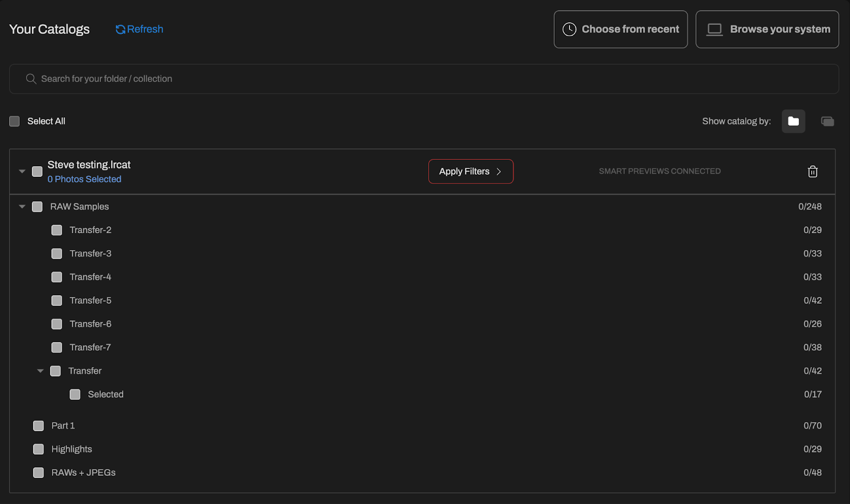The height and width of the screenshot is (504, 850).
Task: Focus the folder / collection search field
Action: (425, 79)
